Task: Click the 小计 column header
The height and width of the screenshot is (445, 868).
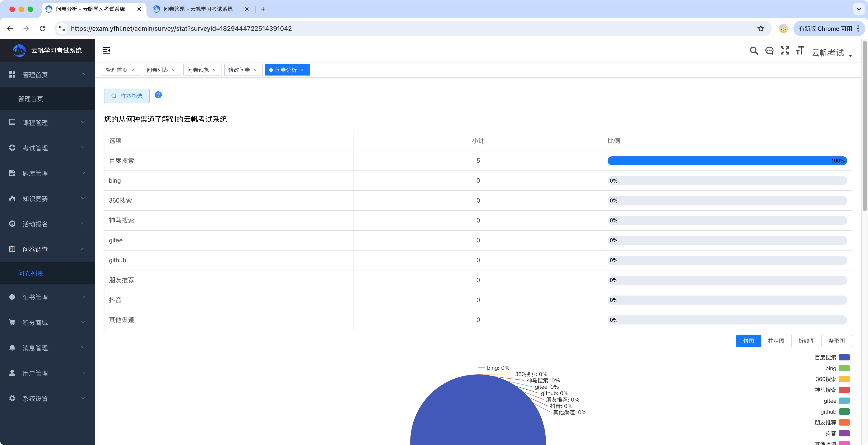Action: coord(478,141)
